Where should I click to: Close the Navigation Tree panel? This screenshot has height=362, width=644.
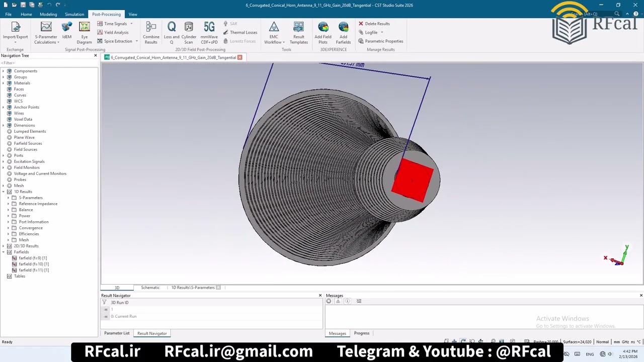tap(96, 55)
